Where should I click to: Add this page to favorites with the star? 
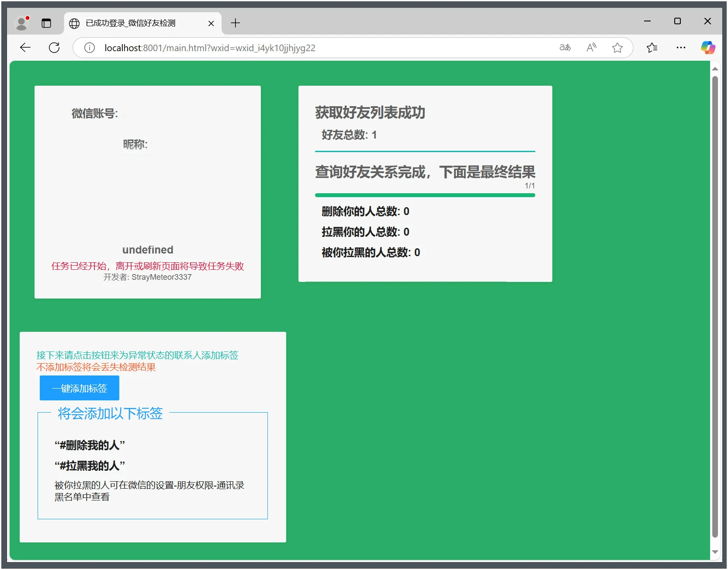[617, 48]
